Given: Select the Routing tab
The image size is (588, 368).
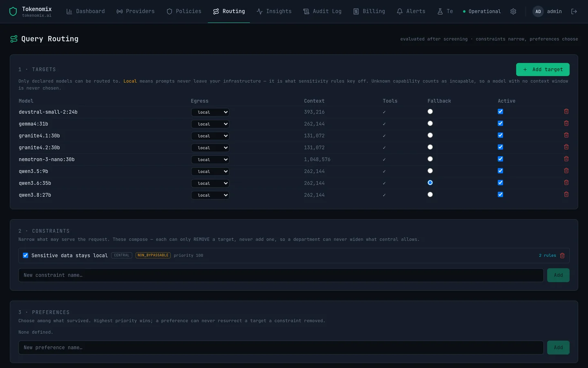Looking at the screenshot, I should 229,11.
